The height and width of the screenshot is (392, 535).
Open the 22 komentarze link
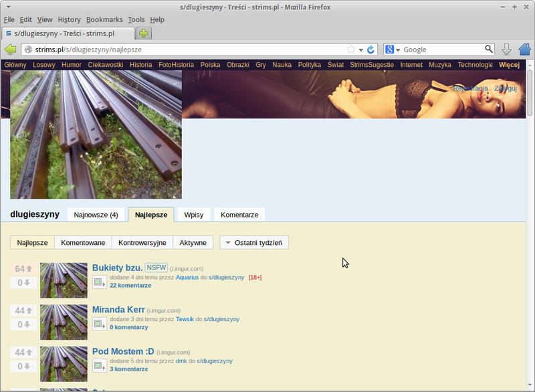[130, 286]
